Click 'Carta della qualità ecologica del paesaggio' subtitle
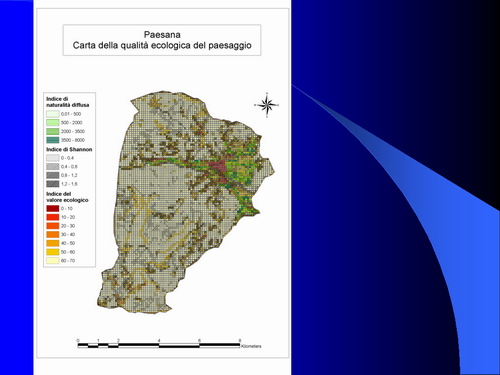The width and height of the screenshot is (500, 375). pos(162,45)
